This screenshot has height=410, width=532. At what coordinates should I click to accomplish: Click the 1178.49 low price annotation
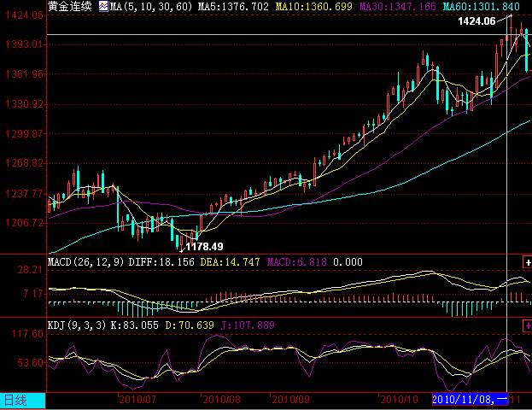tap(205, 246)
